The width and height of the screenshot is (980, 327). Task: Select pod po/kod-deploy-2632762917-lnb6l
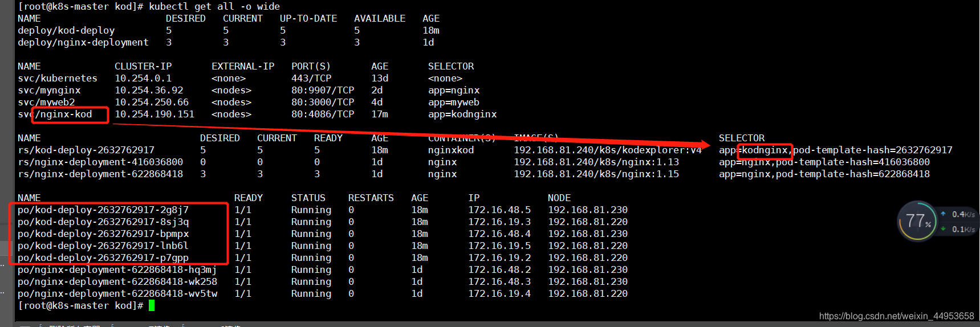coord(103,246)
